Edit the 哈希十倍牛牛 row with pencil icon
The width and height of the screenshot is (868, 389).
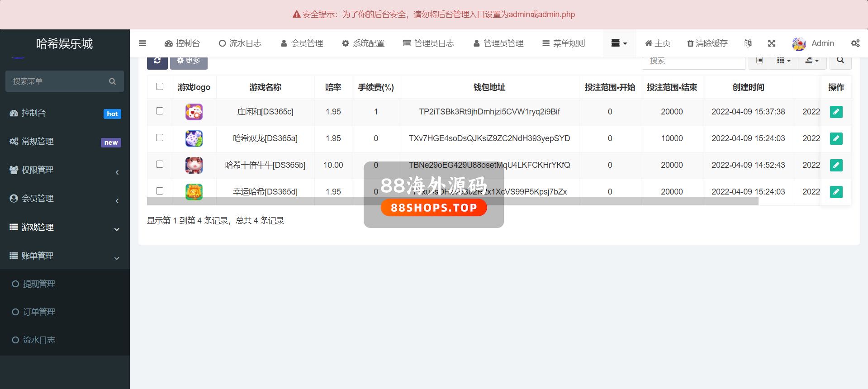coord(836,165)
